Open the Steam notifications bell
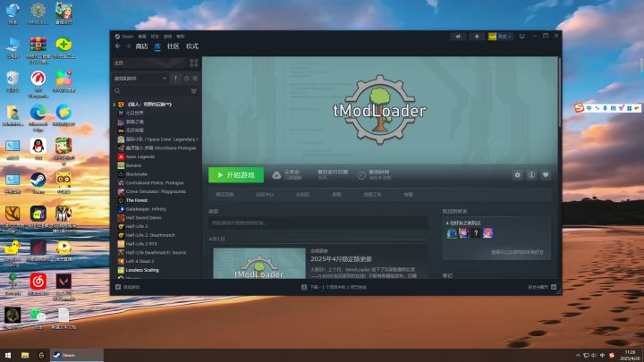Screen dimensions: 644x362 point(477,37)
